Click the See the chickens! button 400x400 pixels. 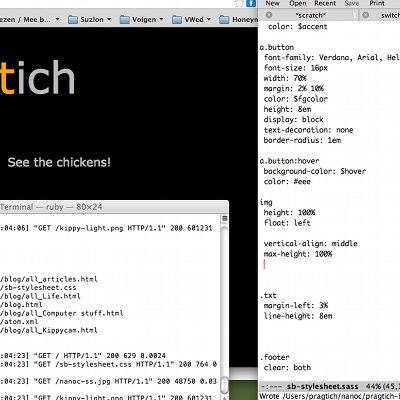coord(59,162)
